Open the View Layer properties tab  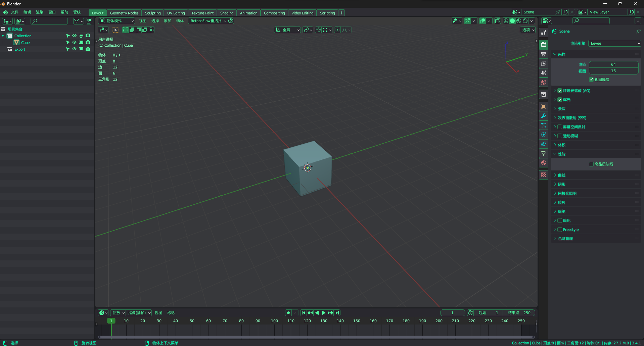click(544, 63)
